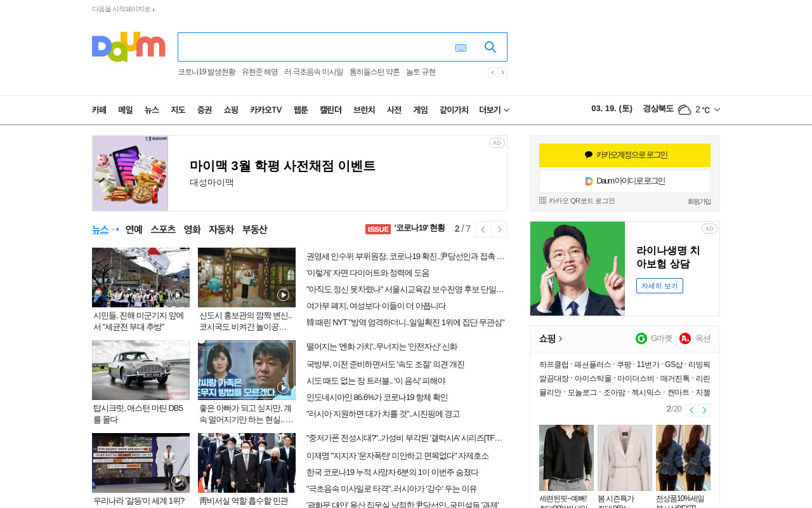This screenshot has width=812, height=508.
Task: Log in with 카카오계정으로 로그인 button
Action: 625,155
